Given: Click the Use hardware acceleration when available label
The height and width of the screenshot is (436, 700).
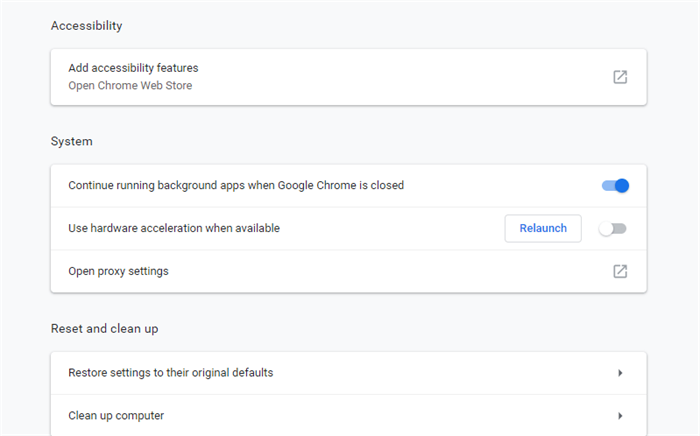Looking at the screenshot, I should coord(174,228).
